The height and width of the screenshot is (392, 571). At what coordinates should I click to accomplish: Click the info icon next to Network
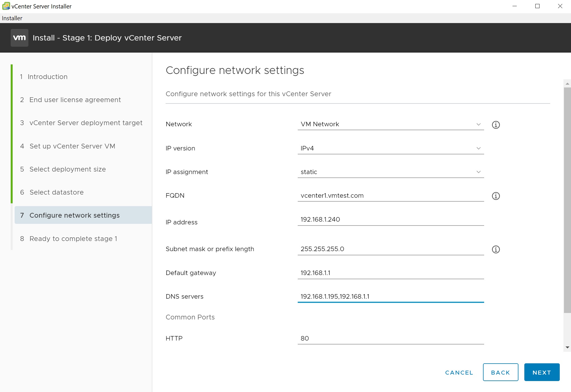[x=496, y=125]
